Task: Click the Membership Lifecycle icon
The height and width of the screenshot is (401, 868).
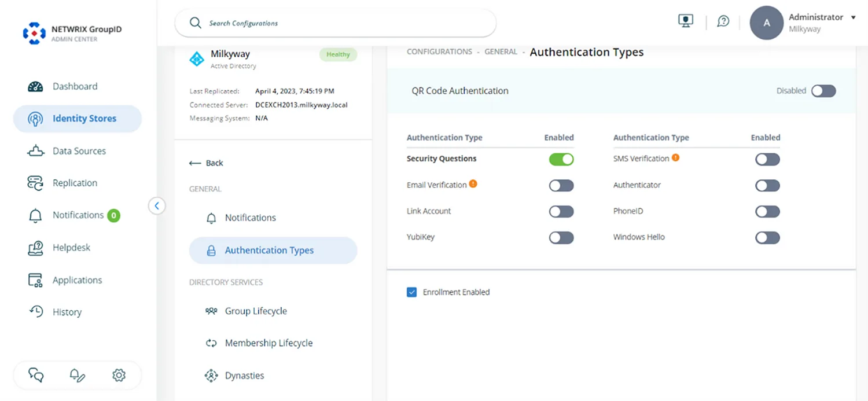Action: [211, 344]
